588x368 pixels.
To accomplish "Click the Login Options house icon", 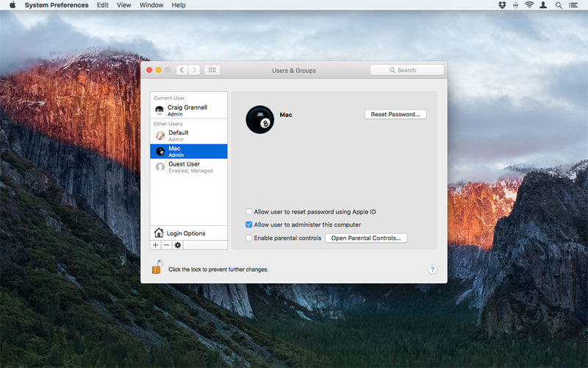I will click(x=159, y=233).
